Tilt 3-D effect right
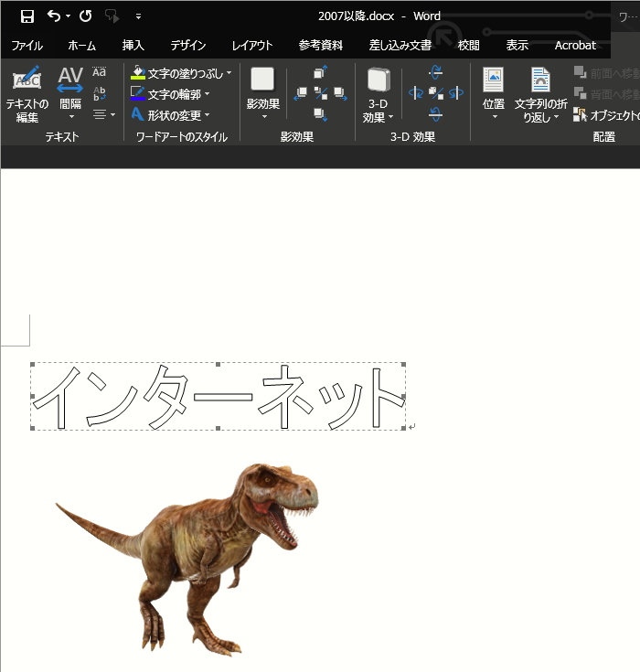 (x=456, y=93)
